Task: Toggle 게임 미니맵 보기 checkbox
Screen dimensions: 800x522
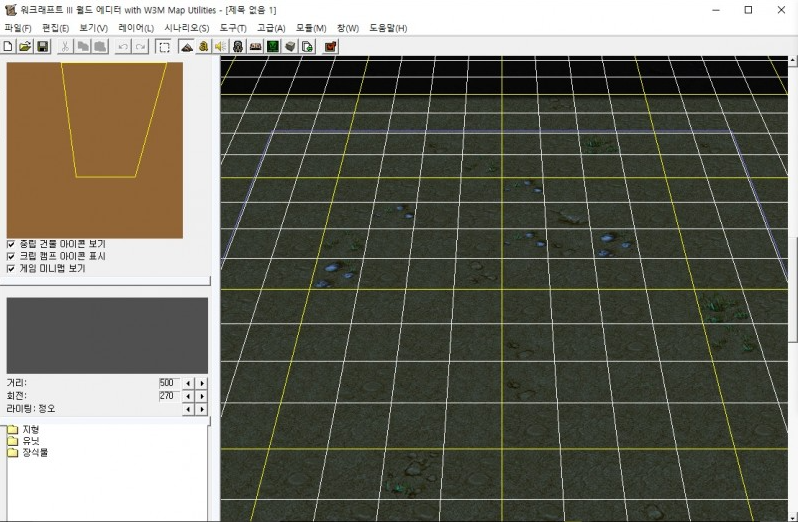Action: (11, 268)
